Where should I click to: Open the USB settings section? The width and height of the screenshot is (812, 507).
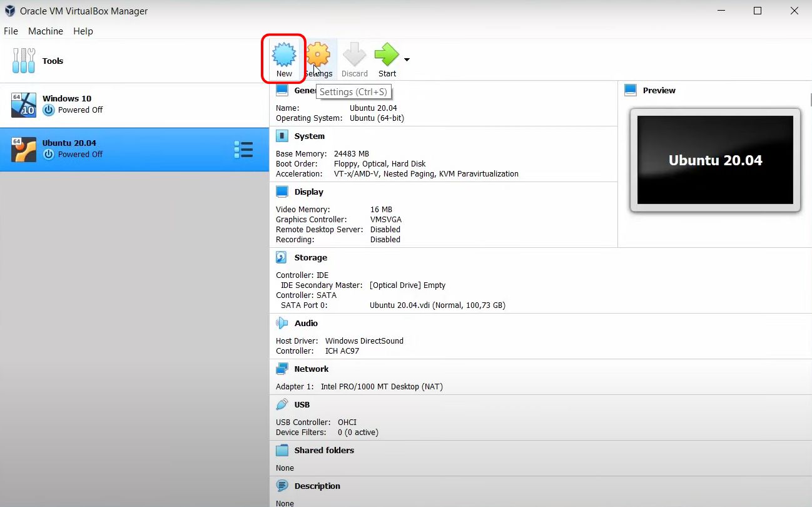tap(282, 404)
